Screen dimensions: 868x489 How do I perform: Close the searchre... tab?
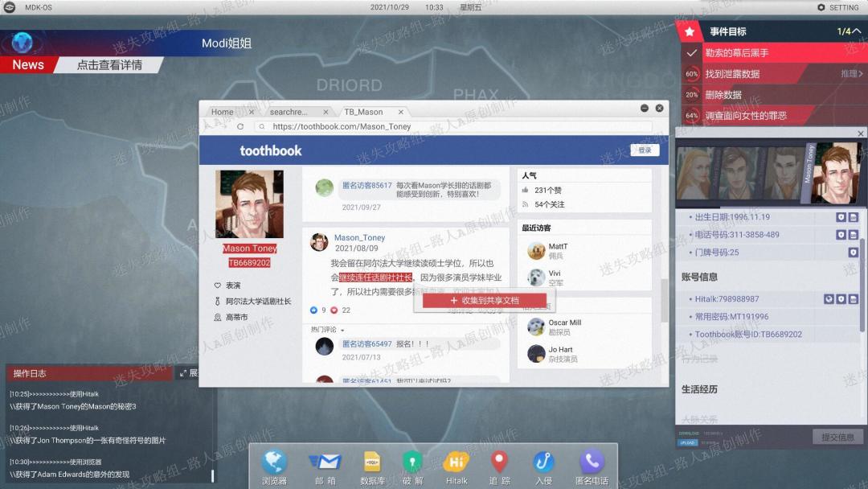tap(325, 112)
